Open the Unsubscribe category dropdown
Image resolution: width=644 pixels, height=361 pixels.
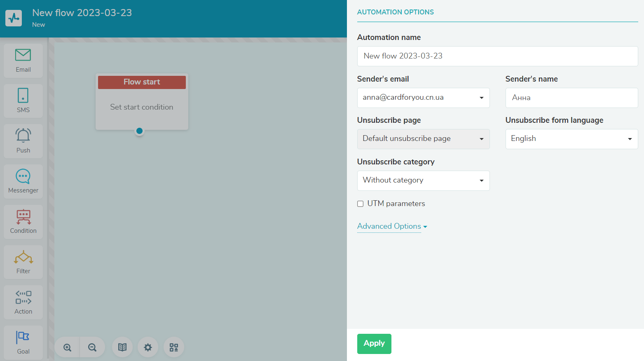[x=423, y=180]
